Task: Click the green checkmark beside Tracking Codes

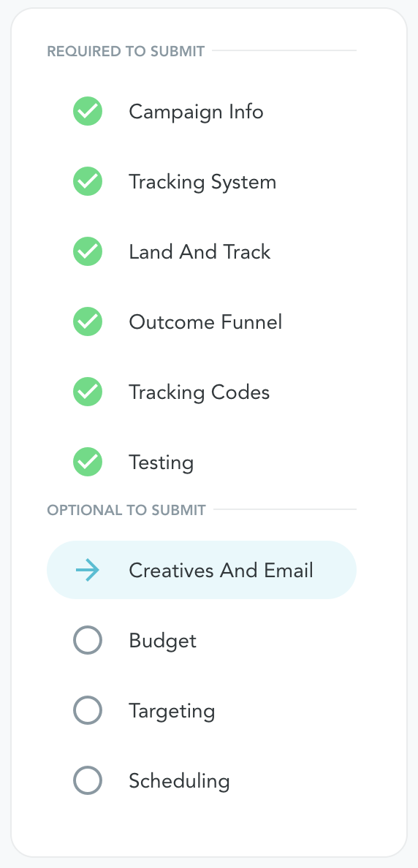Action: pyautogui.click(x=88, y=392)
